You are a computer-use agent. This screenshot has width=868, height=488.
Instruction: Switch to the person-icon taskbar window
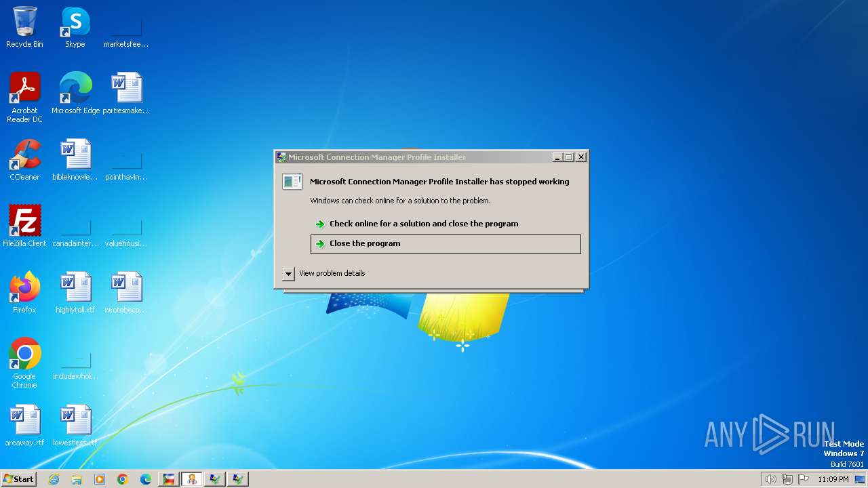(193, 479)
